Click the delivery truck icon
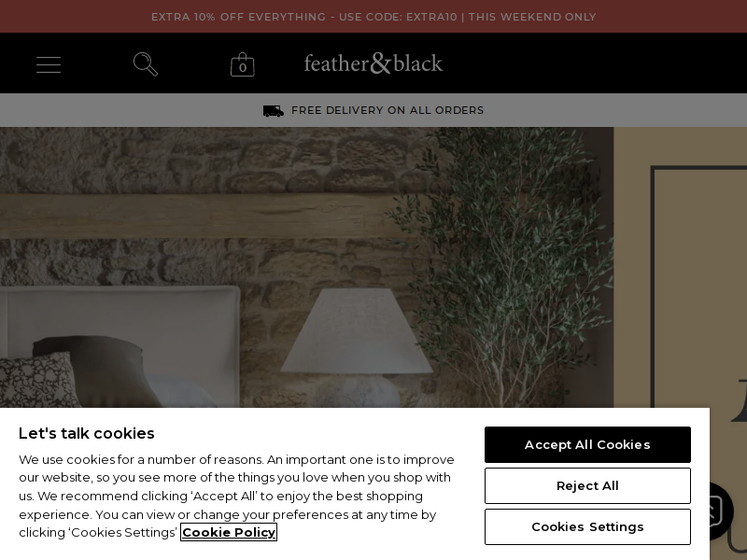Screen dimensions: 747x560 [274, 110]
